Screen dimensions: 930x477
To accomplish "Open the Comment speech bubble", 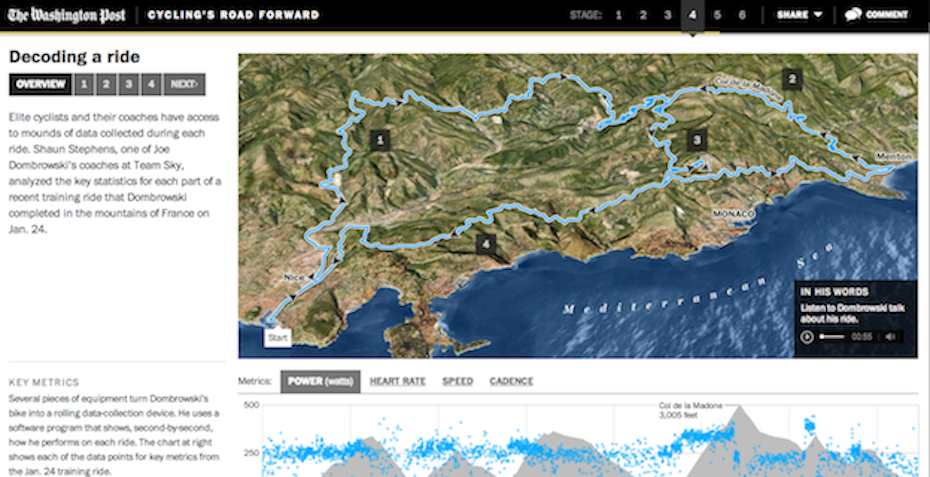I will point(875,15).
